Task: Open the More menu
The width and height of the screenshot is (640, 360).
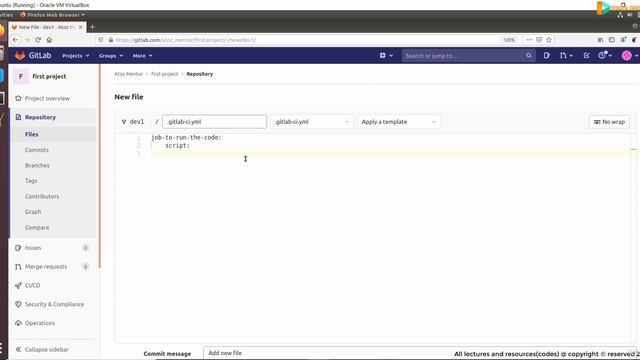Action: point(142,56)
